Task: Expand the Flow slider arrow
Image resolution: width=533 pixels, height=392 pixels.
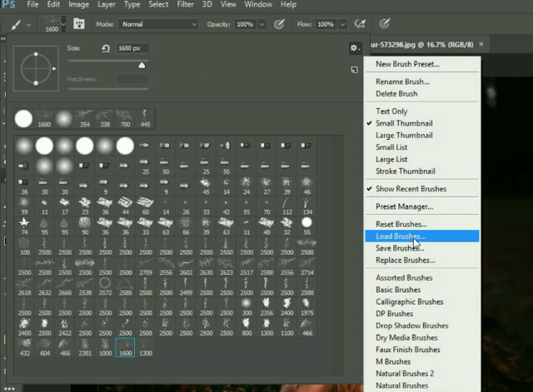Action: pos(342,24)
